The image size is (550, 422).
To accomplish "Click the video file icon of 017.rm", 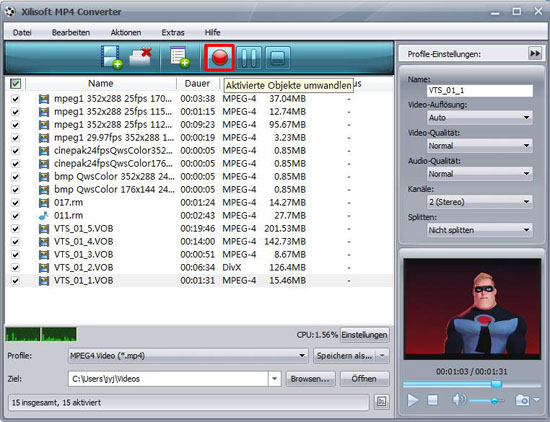I will pos(43,203).
